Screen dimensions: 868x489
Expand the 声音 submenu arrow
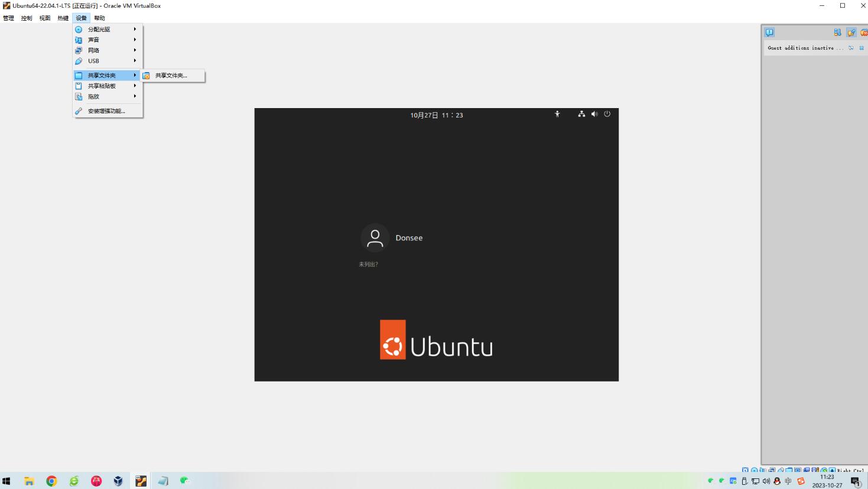(135, 40)
